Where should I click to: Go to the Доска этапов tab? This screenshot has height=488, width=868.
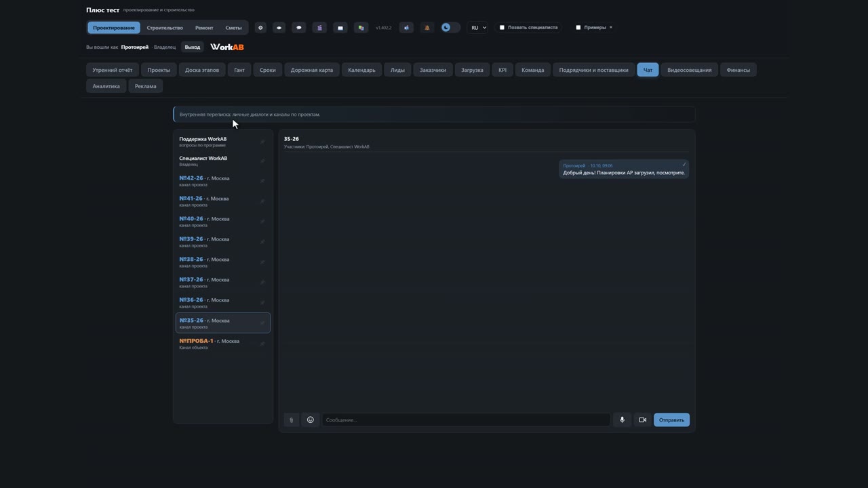coord(202,70)
